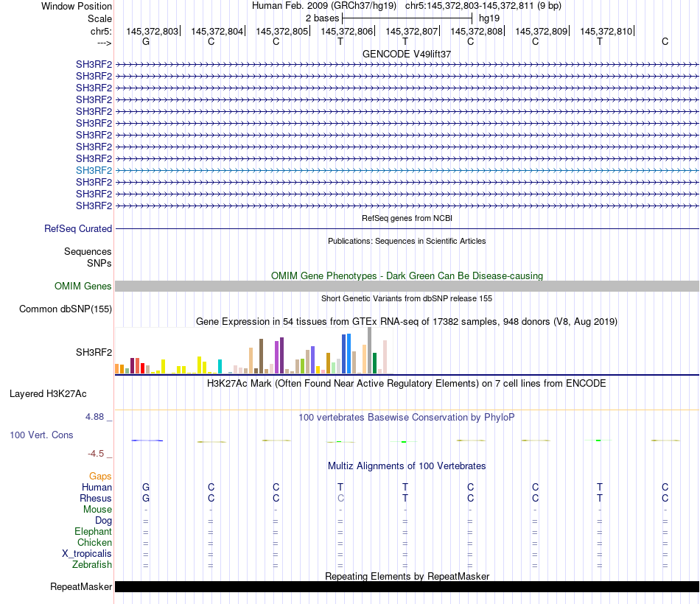Select the Layered H3K27Ac track label
Screen dimensions: 700x604
(x=48, y=394)
